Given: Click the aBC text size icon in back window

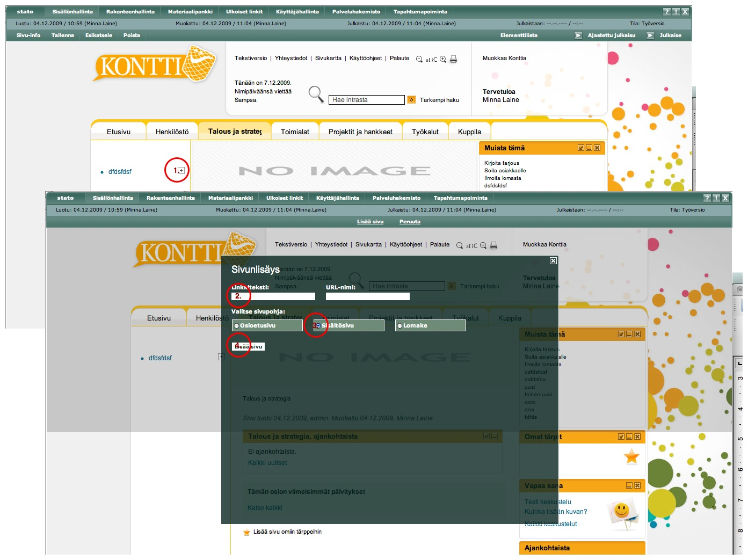Looking at the screenshot, I should coord(431,60).
